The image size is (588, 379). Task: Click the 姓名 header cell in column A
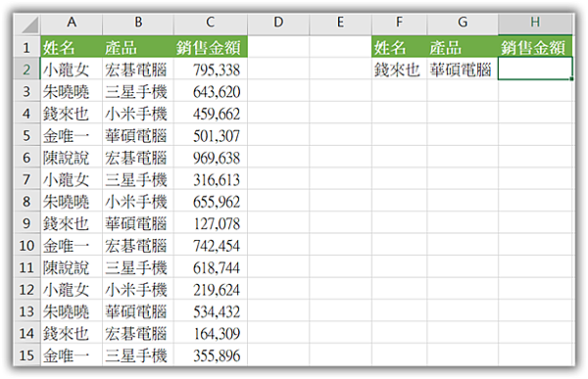[x=72, y=47]
